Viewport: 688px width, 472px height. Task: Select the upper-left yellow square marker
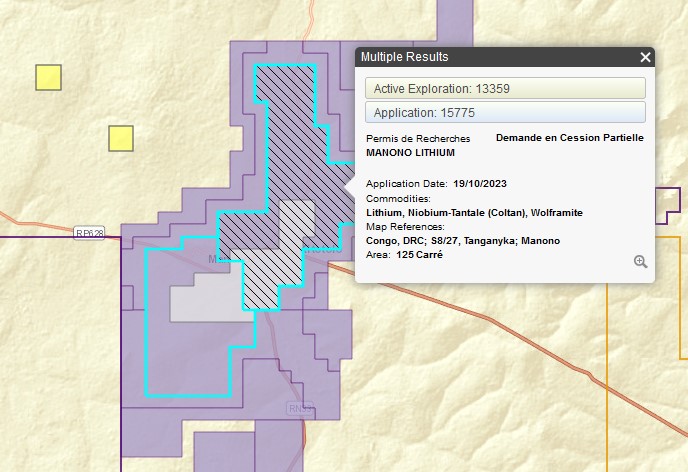48,77
